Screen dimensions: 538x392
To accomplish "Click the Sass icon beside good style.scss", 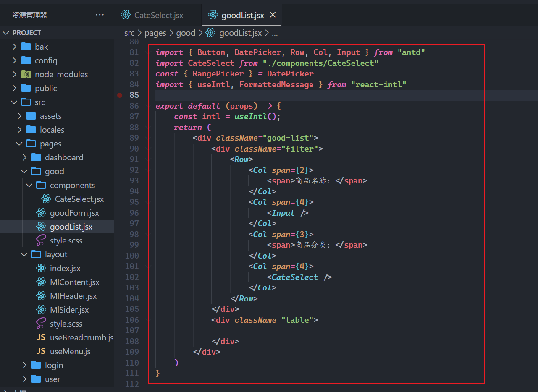I will pos(41,240).
